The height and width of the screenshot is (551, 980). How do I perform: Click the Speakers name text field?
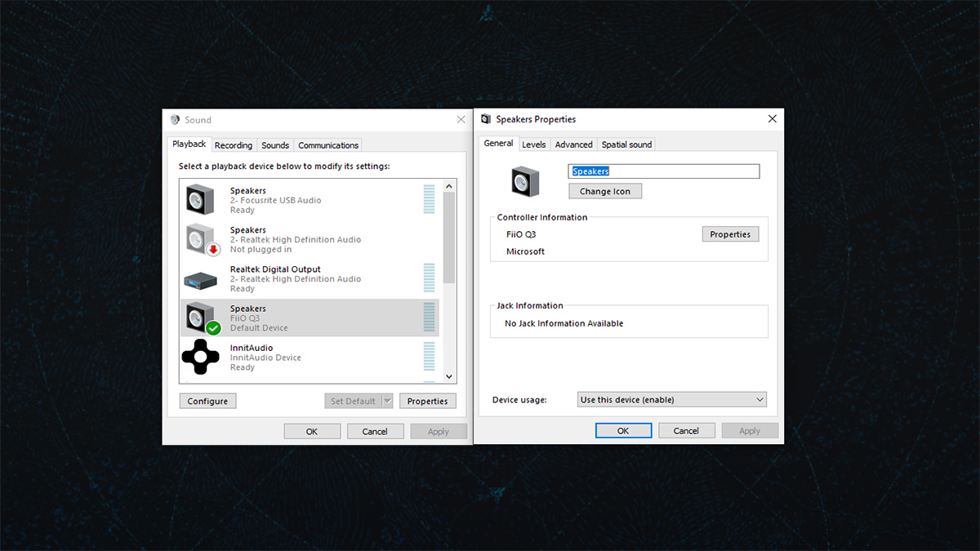[664, 171]
